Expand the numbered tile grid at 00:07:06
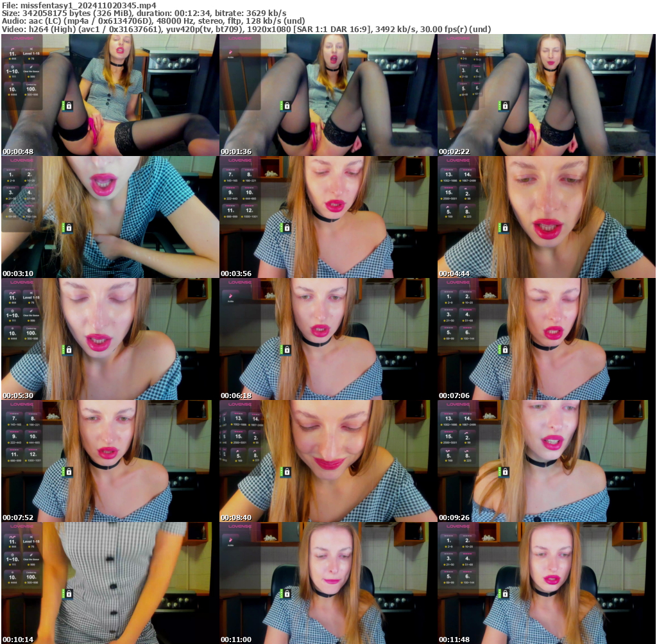The image size is (657, 644). coord(458,315)
